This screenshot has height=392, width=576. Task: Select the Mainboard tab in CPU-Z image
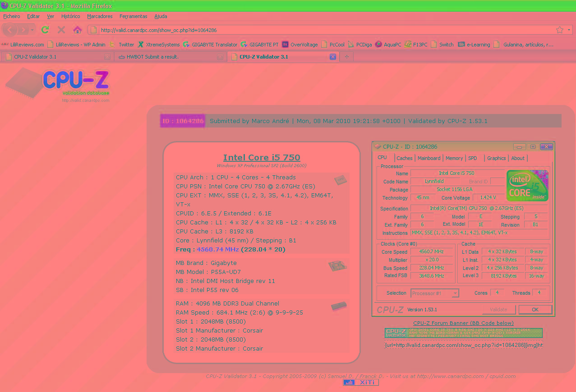(x=429, y=158)
